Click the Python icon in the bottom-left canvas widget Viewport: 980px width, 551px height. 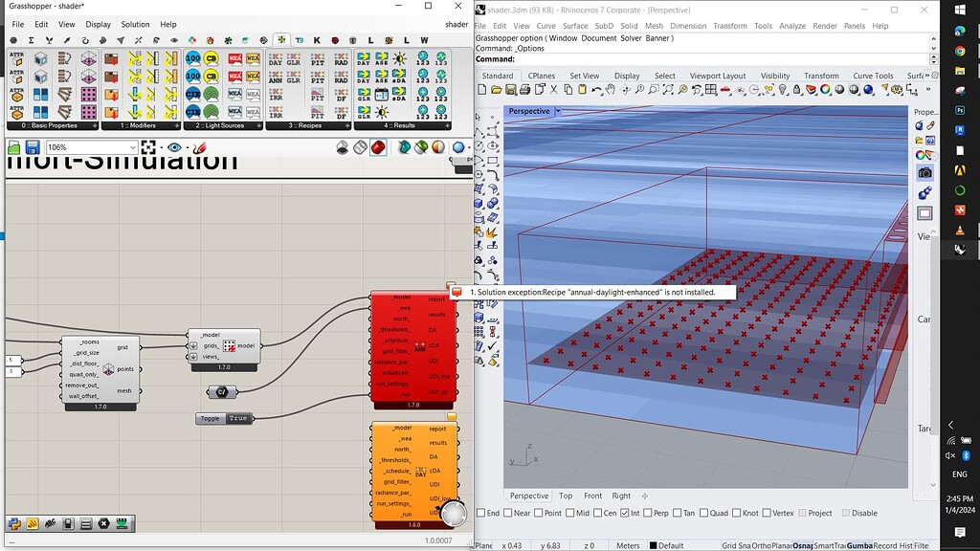(x=14, y=523)
